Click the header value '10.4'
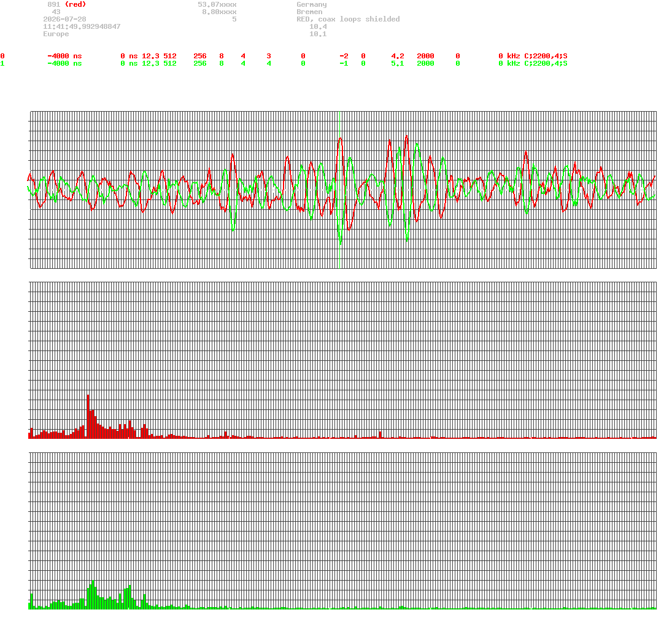The height and width of the screenshot is (623, 672). point(318,26)
